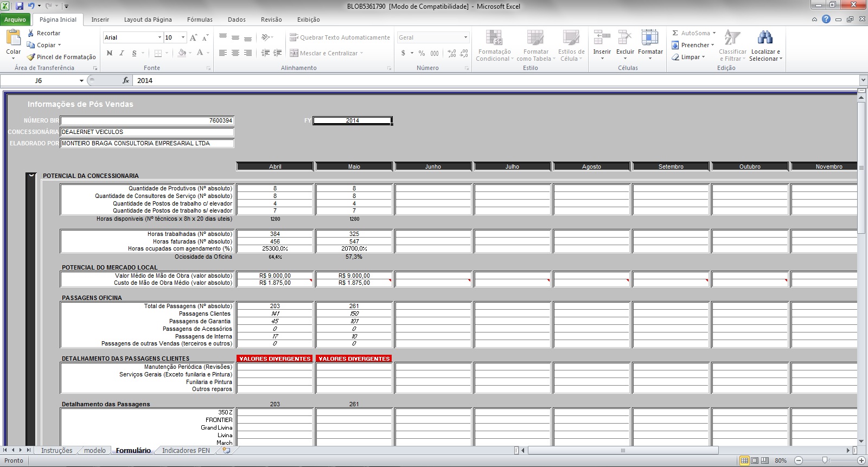Image resolution: width=868 pixels, height=467 pixels.
Task: Click the cell borders icon
Action: 158,53
